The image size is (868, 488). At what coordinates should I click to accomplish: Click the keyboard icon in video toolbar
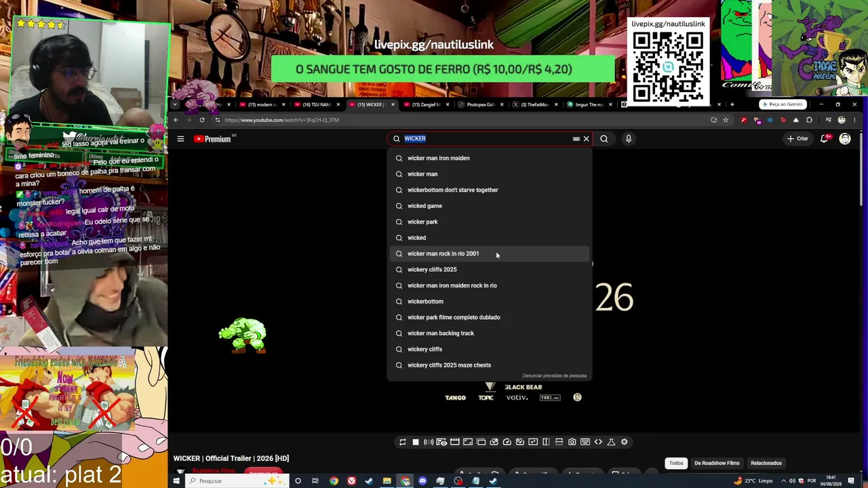pos(585,442)
